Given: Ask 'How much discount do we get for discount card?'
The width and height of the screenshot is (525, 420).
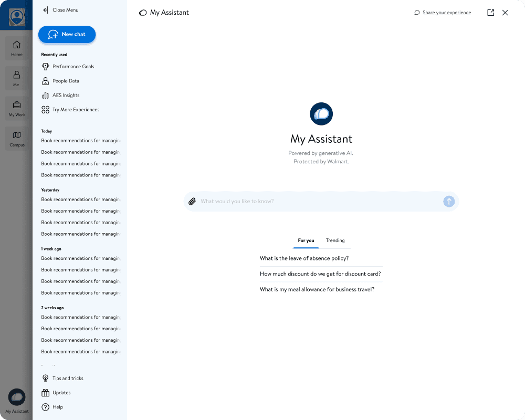Looking at the screenshot, I should coord(321,274).
